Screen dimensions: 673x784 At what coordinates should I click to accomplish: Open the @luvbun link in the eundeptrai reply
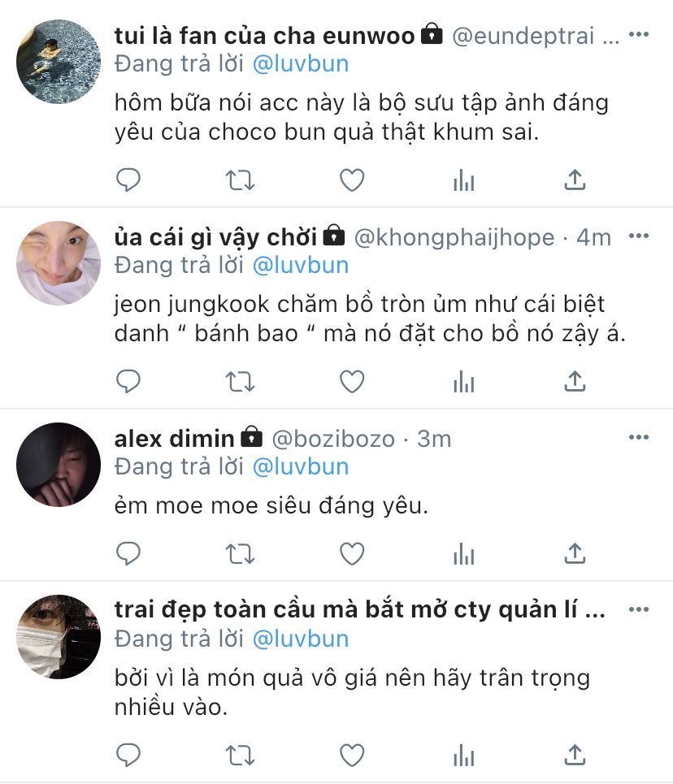pos(301,64)
